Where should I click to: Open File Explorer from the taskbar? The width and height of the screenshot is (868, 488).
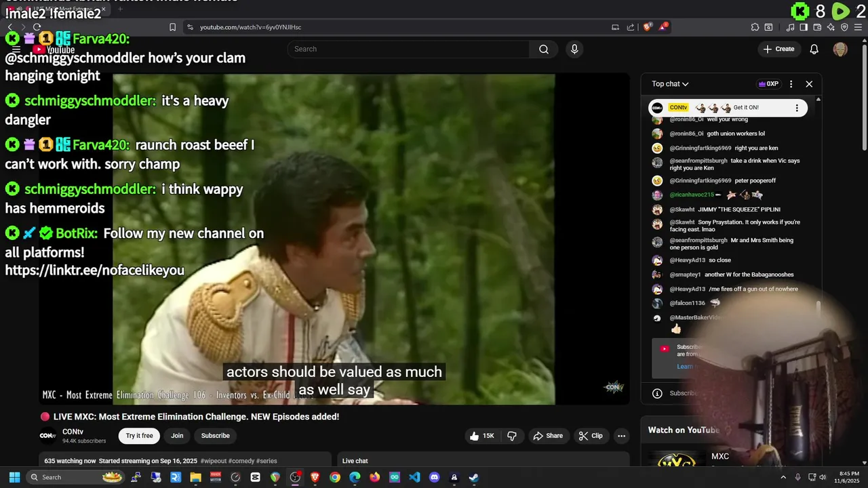pyautogui.click(x=196, y=477)
